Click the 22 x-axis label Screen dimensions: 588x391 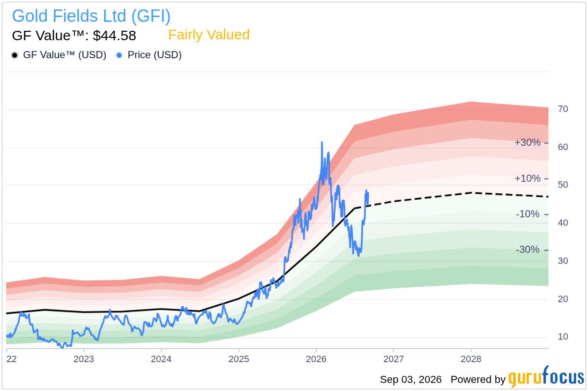pos(12,359)
